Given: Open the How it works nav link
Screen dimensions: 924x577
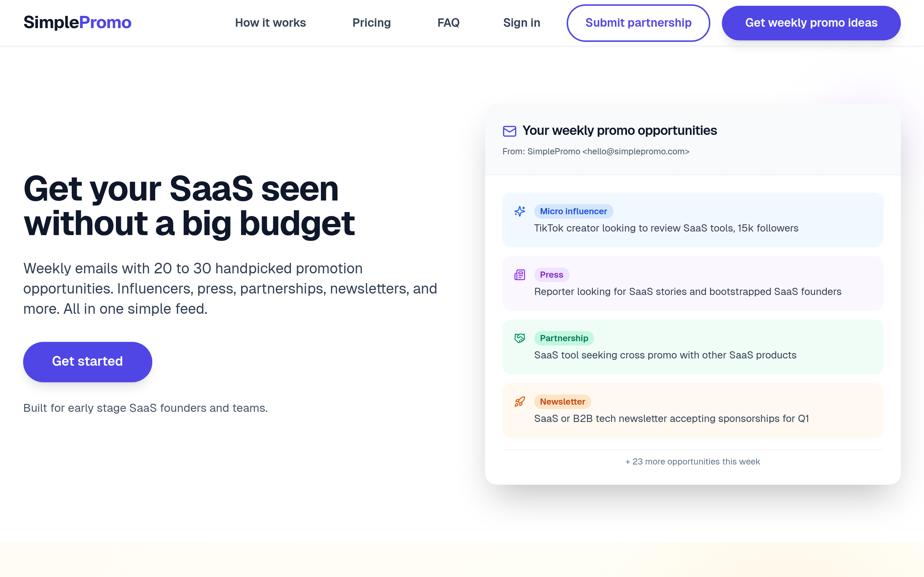Looking at the screenshot, I should 270,23.
